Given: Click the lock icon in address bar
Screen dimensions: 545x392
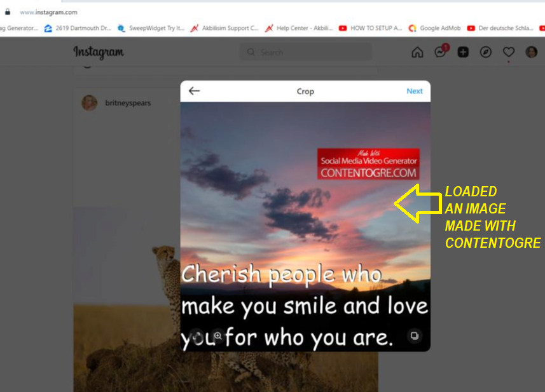Looking at the screenshot, I should (x=7, y=12).
